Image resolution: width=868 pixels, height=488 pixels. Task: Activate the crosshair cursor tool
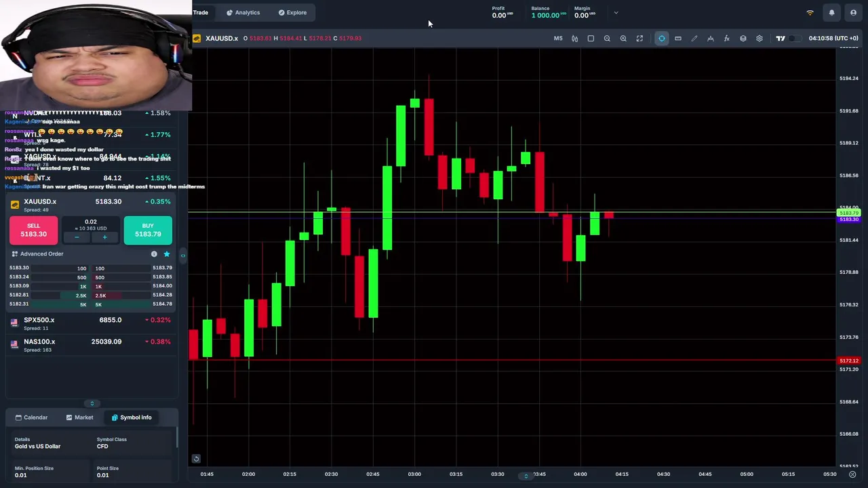click(662, 39)
